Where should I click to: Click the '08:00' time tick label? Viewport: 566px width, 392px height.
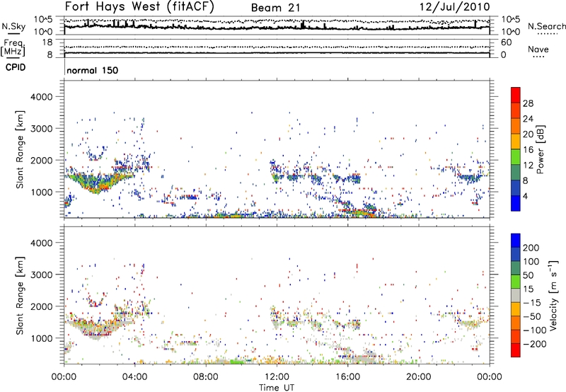206,377
